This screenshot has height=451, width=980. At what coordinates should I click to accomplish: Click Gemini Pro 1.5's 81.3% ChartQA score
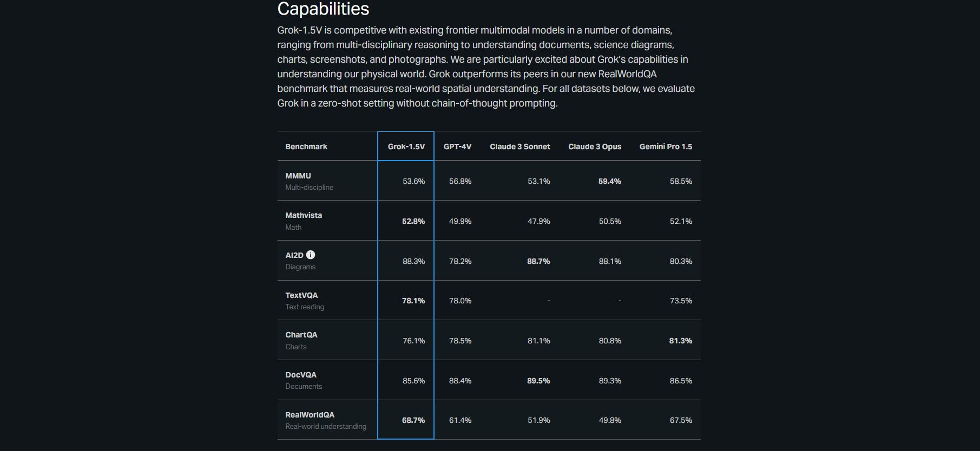(x=680, y=341)
